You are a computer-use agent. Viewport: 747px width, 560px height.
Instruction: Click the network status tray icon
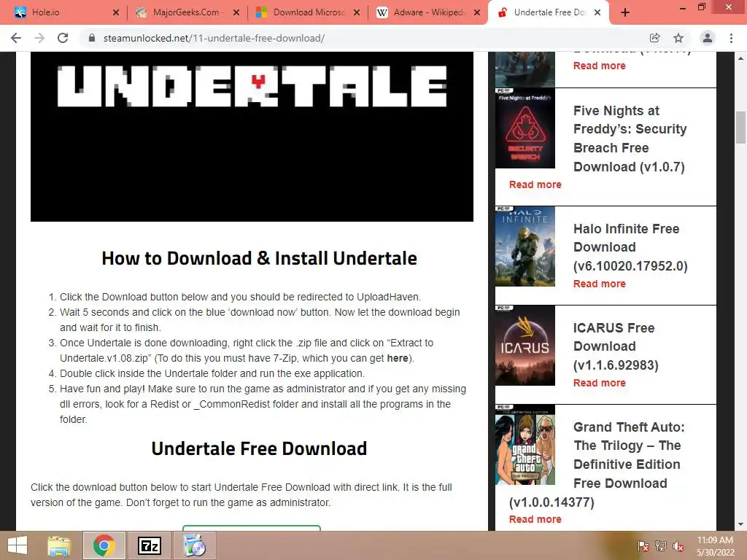point(661,546)
